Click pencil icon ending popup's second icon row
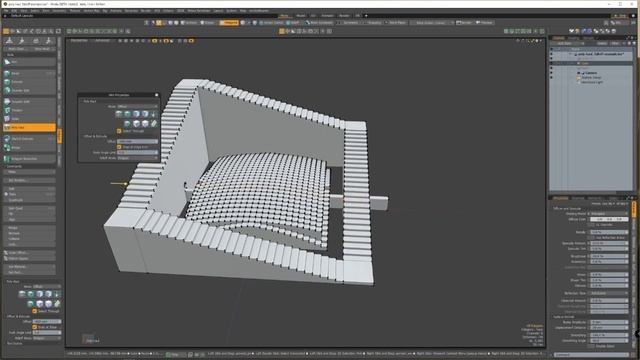Screen dimensions: 640x360 (153, 123)
